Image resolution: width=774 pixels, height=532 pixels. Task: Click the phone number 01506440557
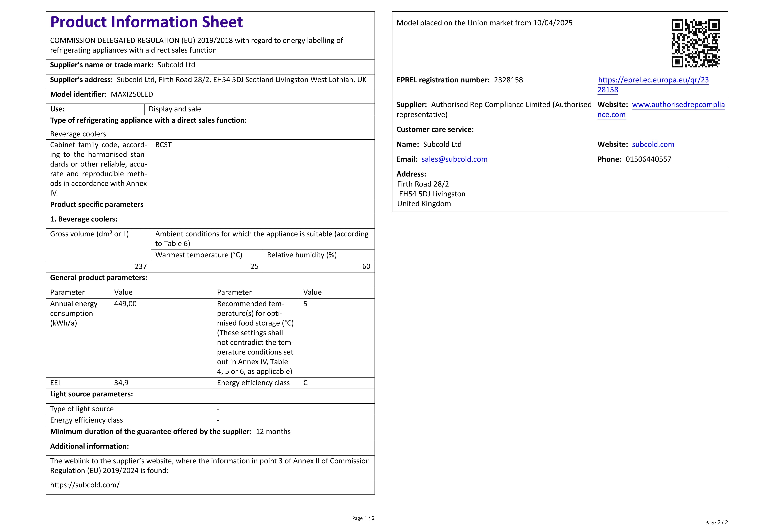pos(648,159)
